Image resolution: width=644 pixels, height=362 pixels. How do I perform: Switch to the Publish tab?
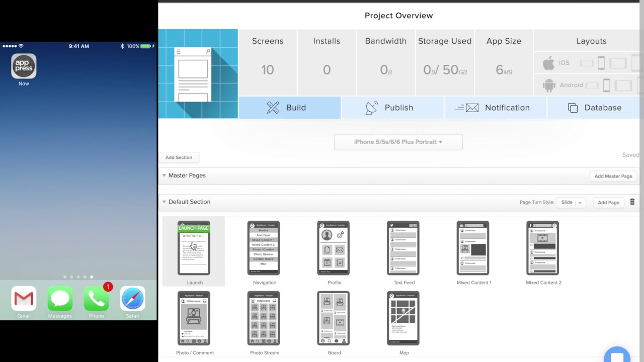click(x=392, y=108)
